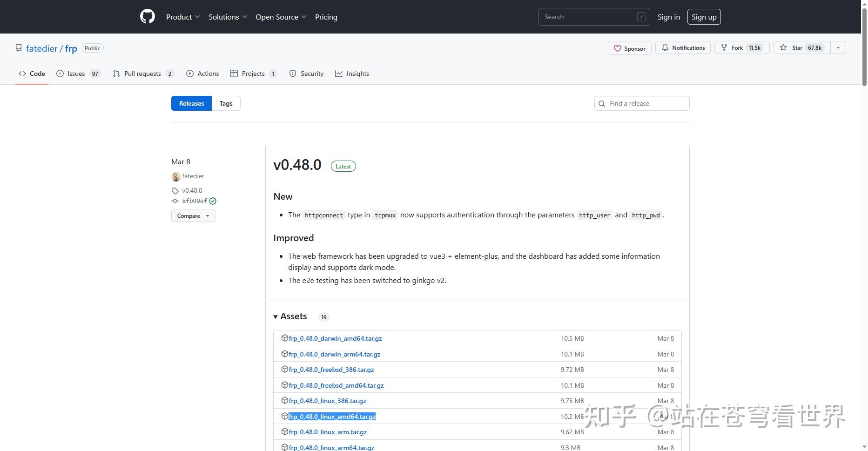Click the Notifications button
Screen dimensions: 868x451
[x=683, y=47]
